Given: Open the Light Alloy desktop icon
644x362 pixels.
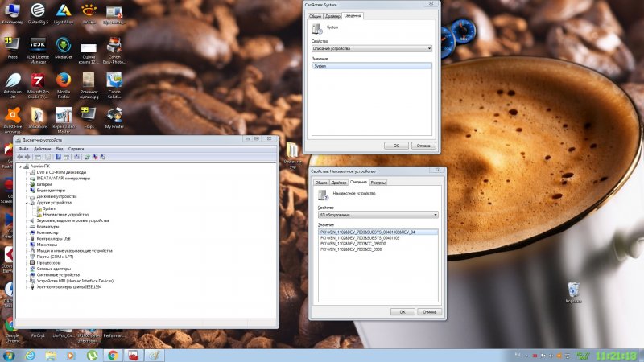Looking at the screenshot, I should coord(64,11).
